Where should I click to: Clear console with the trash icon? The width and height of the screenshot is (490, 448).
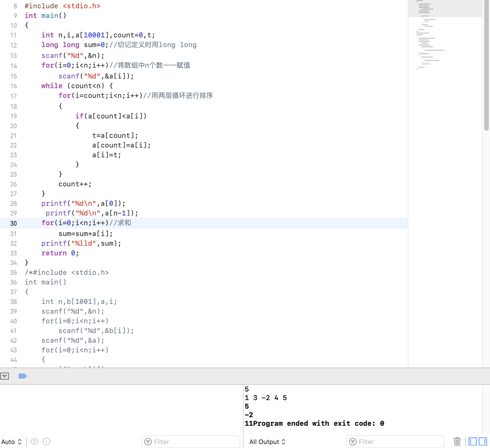click(457, 441)
